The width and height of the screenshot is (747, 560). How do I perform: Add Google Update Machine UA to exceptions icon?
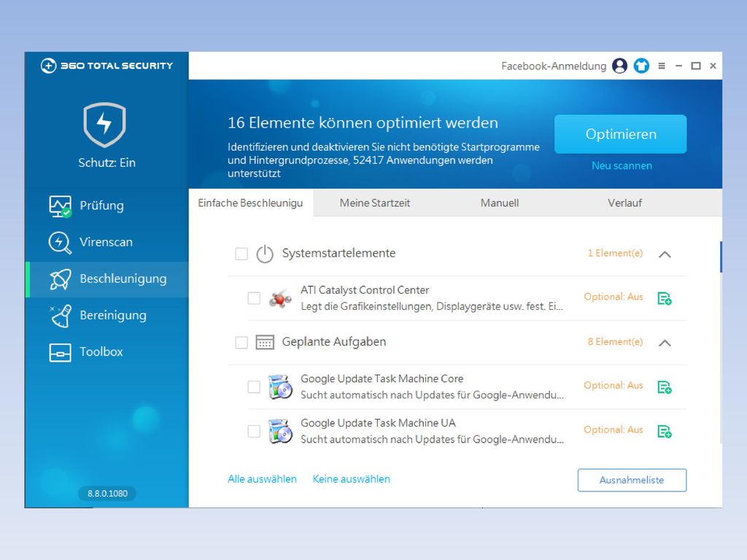(665, 432)
